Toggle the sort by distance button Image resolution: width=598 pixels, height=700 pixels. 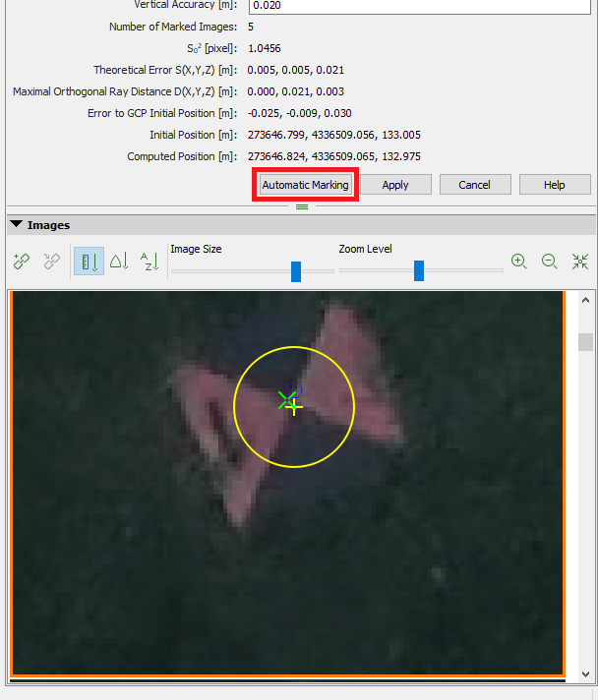(x=89, y=262)
